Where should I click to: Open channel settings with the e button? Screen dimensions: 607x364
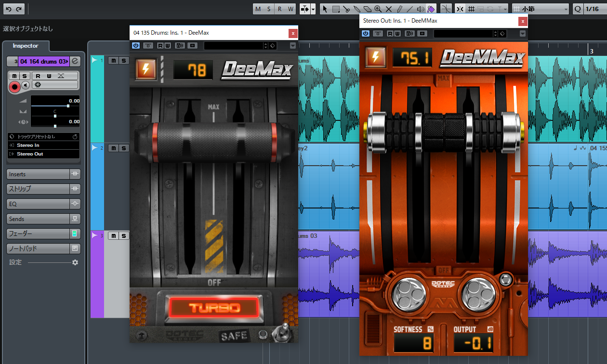[75, 61]
